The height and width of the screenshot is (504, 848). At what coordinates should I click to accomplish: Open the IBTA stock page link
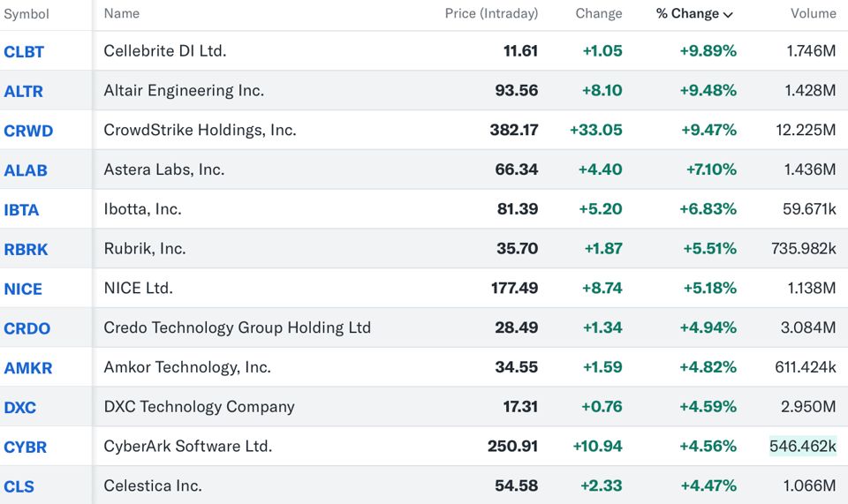click(x=21, y=210)
